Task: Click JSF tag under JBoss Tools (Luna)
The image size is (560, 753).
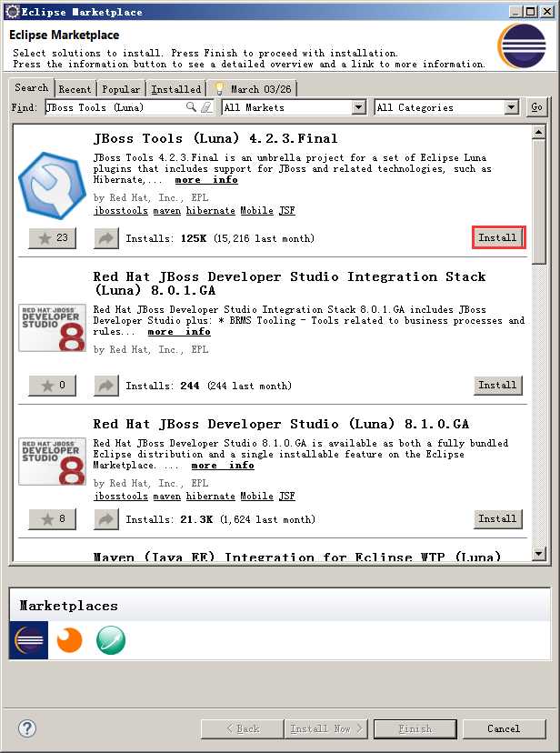Action: (287, 210)
